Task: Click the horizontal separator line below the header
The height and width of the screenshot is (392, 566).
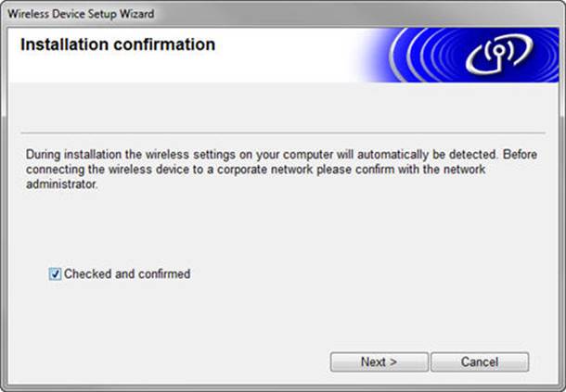Action: point(278,133)
